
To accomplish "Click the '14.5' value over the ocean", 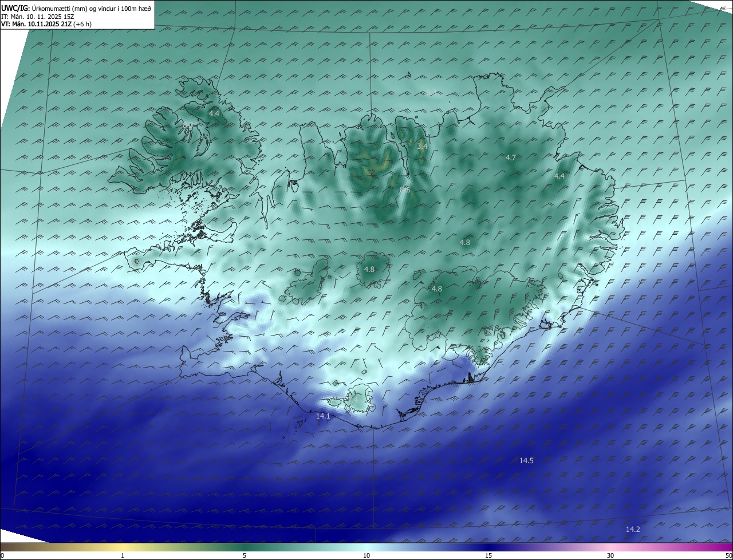I will pos(526,461).
